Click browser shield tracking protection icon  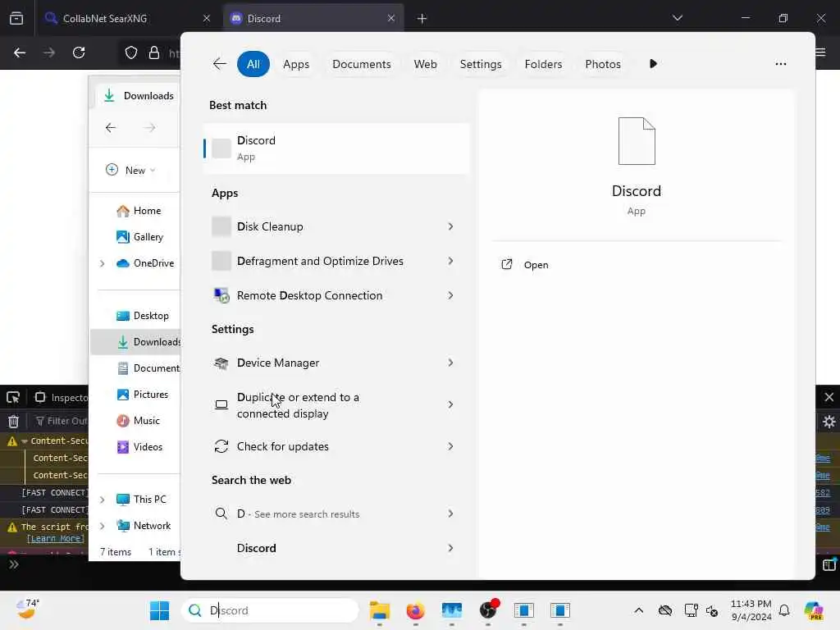pos(131,52)
